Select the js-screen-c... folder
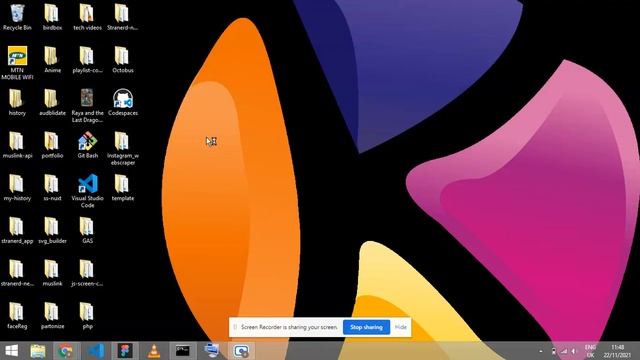 coord(87,273)
